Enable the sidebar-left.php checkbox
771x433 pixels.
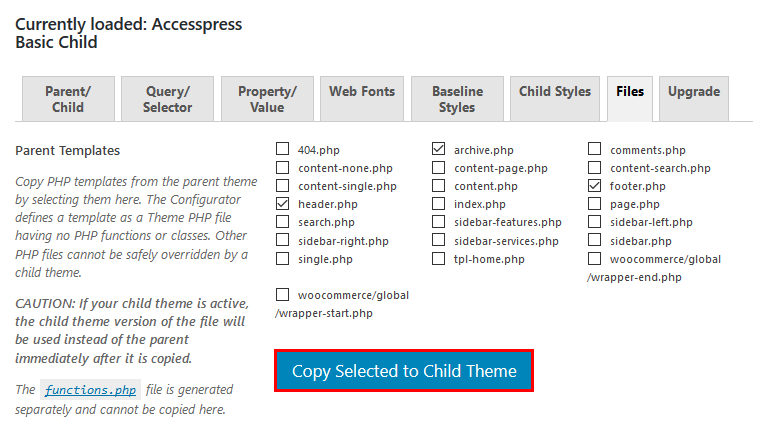pyautogui.click(x=594, y=222)
